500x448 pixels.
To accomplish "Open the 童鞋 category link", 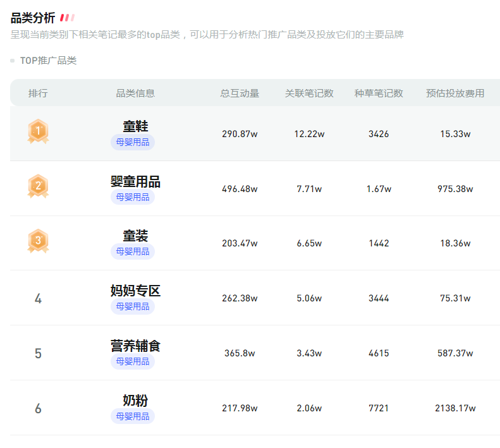I will (x=135, y=126).
